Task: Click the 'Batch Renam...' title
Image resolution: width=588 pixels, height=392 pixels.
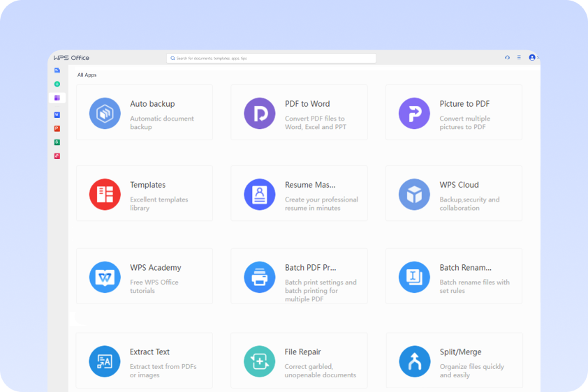Action: 465,268
